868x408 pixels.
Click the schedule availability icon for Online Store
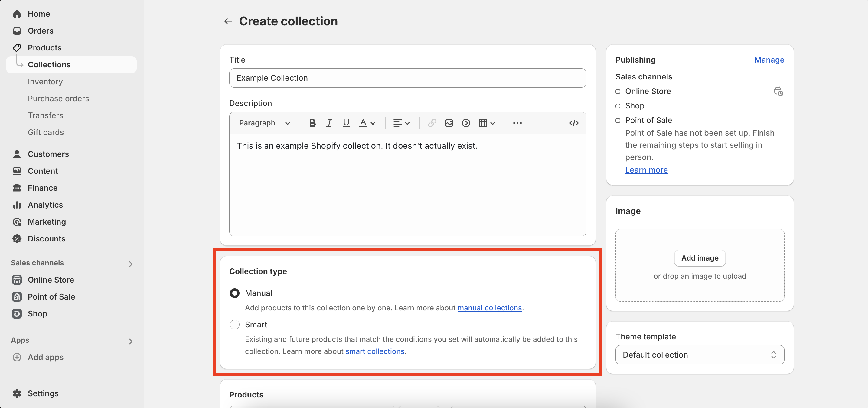click(778, 91)
